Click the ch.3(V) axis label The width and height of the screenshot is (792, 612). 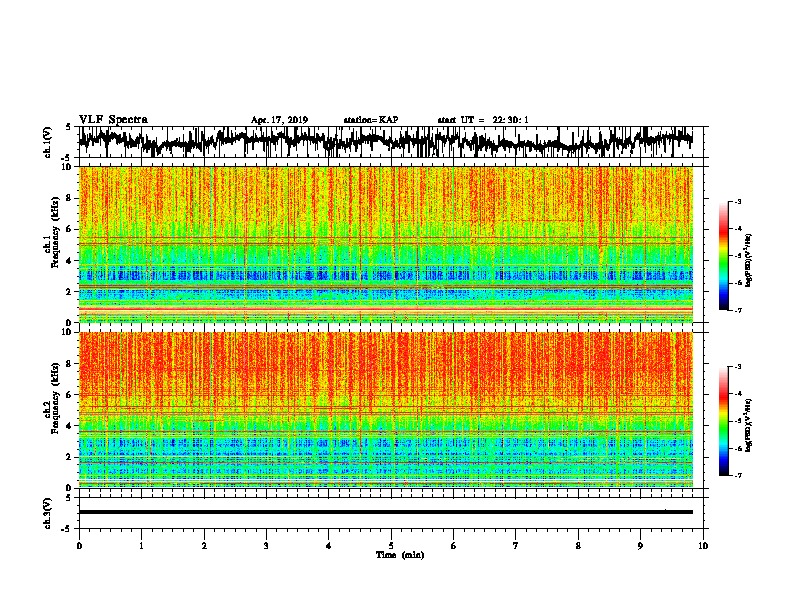[x=47, y=513]
